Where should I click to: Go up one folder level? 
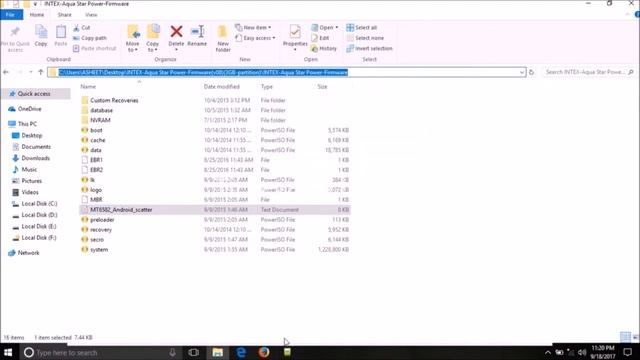[40, 72]
